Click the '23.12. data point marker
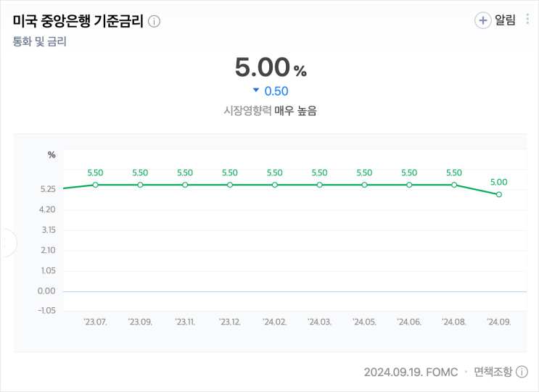The image size is (539, 392). (230, 185)
